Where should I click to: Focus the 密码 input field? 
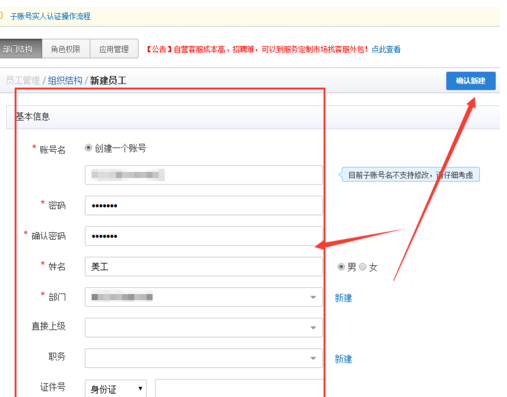(204, 206)
